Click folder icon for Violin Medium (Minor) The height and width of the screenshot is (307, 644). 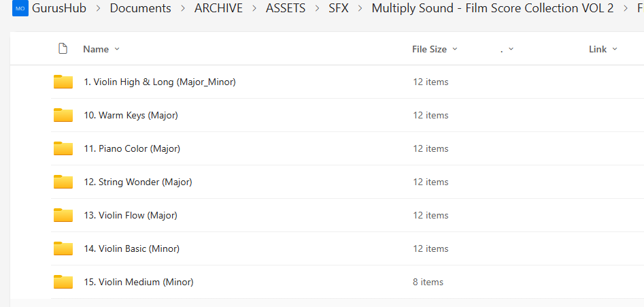point(63,282)
